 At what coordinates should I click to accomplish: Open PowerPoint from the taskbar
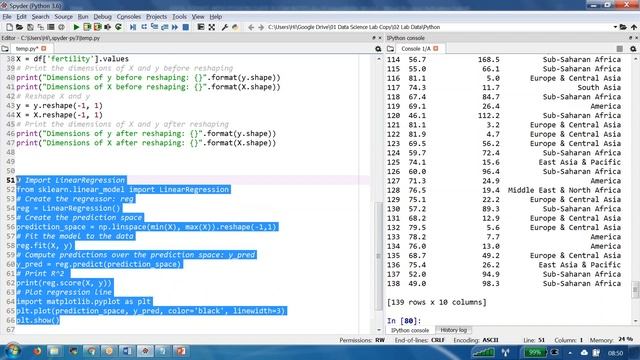point(181,351)
